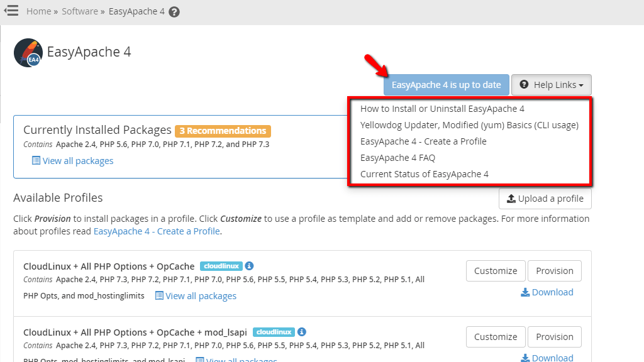Click the EasyApache 4 page title
This screenshot has width=644, height=362.
pos(89,52)
